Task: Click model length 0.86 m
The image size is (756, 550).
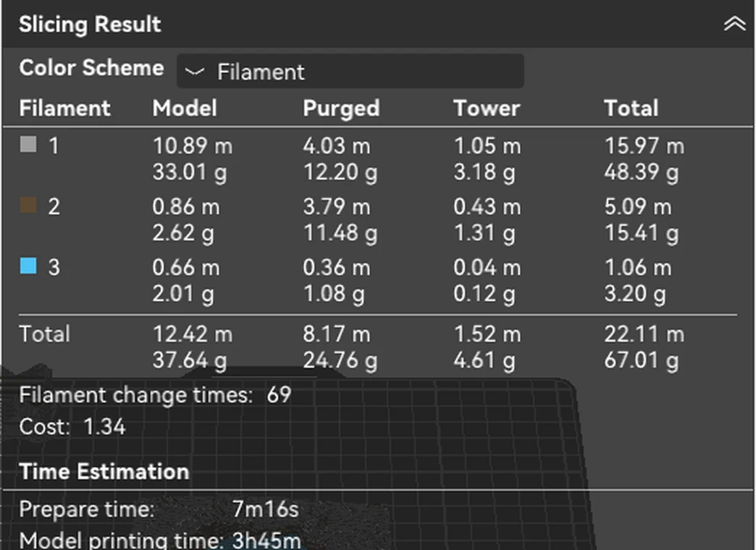Action: tap(186, 207)
